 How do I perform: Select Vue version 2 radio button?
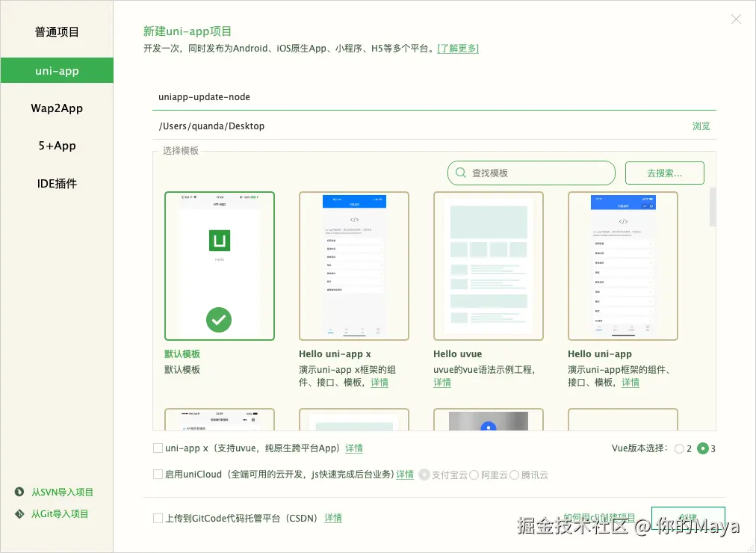[679, 449]
